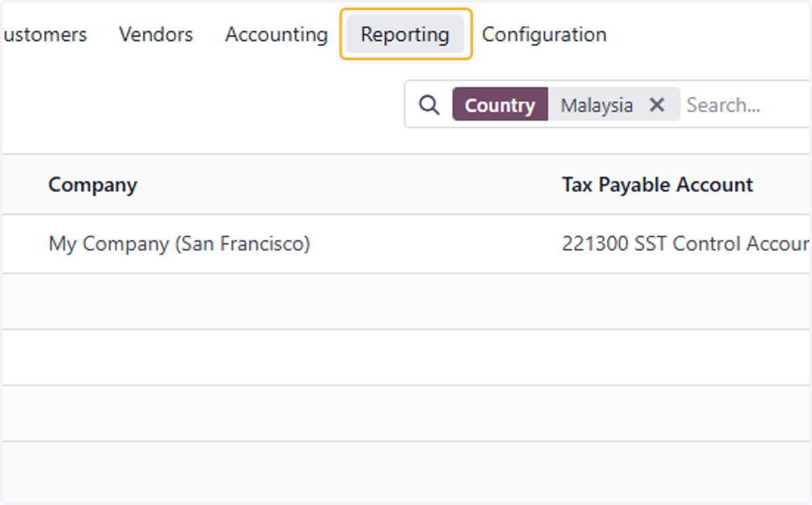Viewport: 812px width, 505px height.
Task: Click the Malaysia filter value
Action: (x=597, y=106)
